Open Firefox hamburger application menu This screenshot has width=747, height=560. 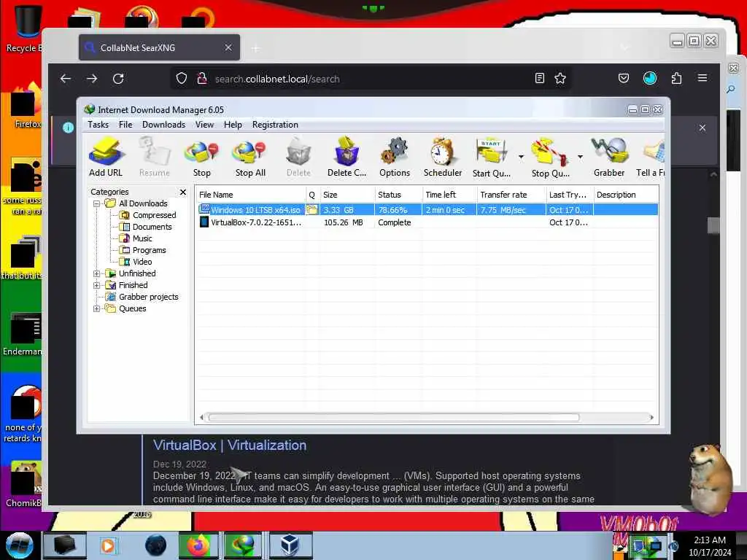[703, 78]
